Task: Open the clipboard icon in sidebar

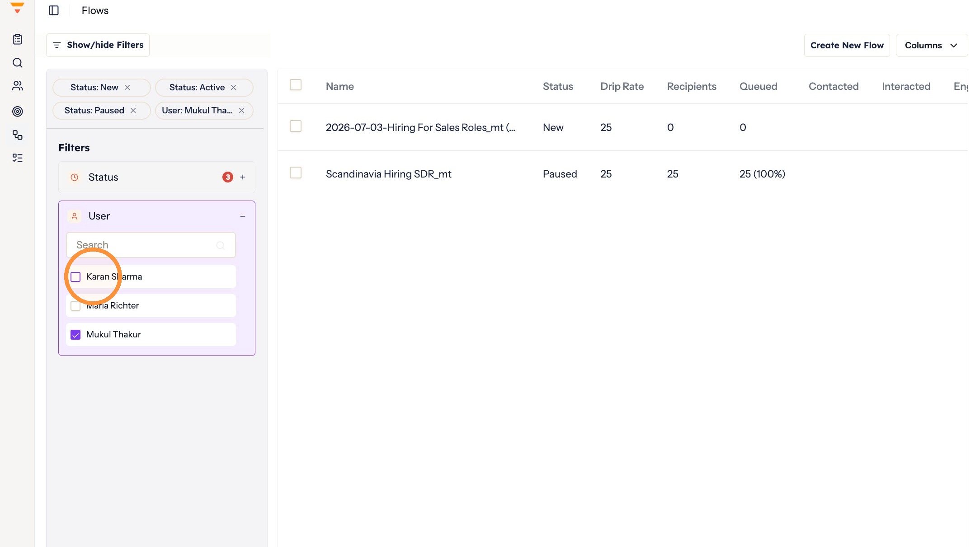Action: (x=18, y=39)
